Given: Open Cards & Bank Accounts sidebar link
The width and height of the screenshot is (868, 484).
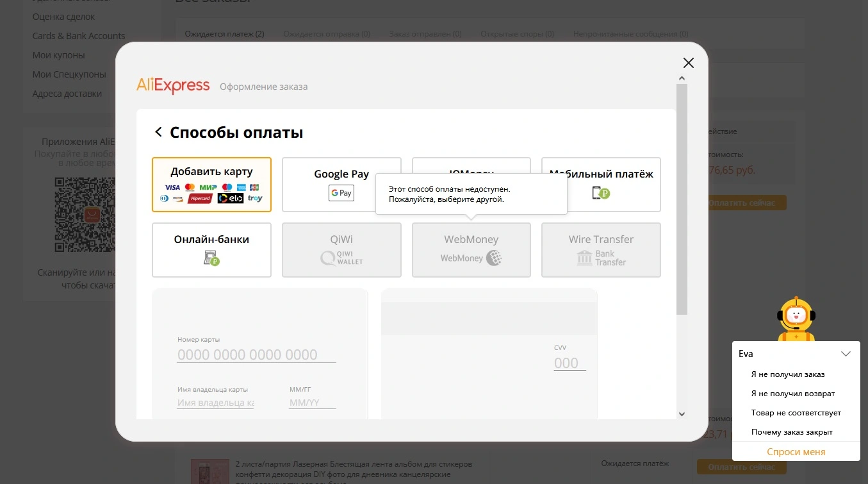Looking at the screenshot, I should (x=79, y=36).
